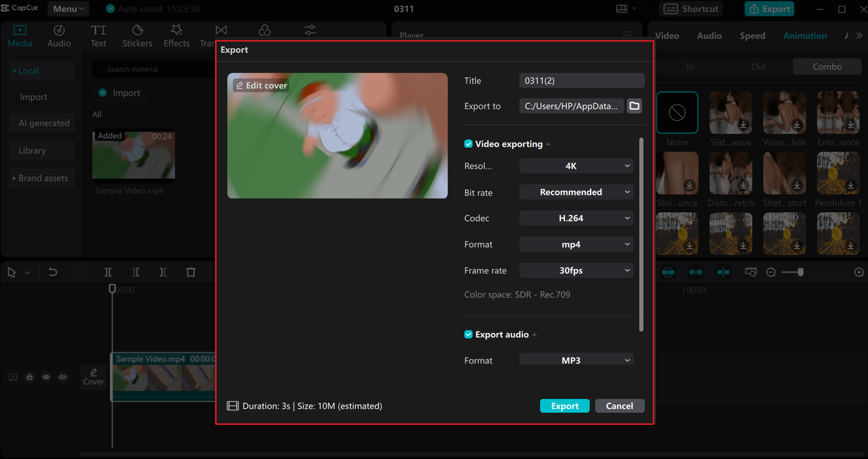Click the timeline zoom in plus icon
This screenshot has width=868, height=459.
[859, 272]
